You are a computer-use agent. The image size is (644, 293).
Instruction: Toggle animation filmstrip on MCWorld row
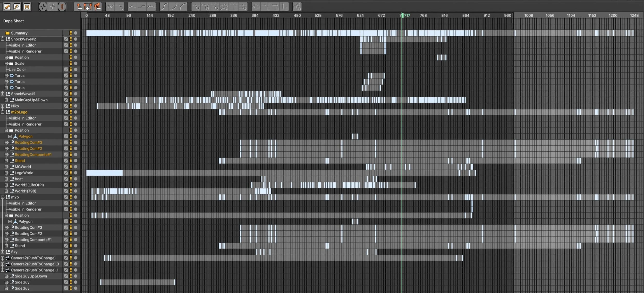71,167
